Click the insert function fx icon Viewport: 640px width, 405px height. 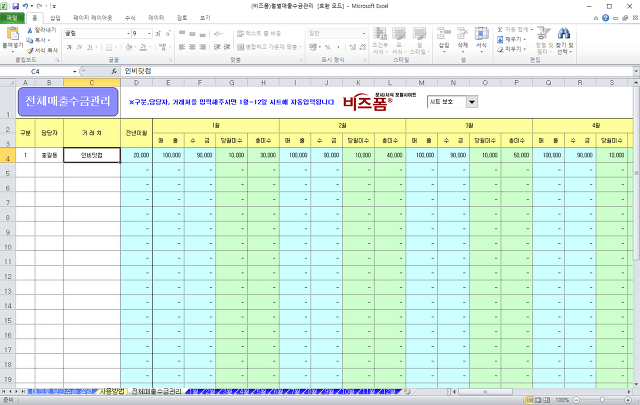click(x=114, y=71)
